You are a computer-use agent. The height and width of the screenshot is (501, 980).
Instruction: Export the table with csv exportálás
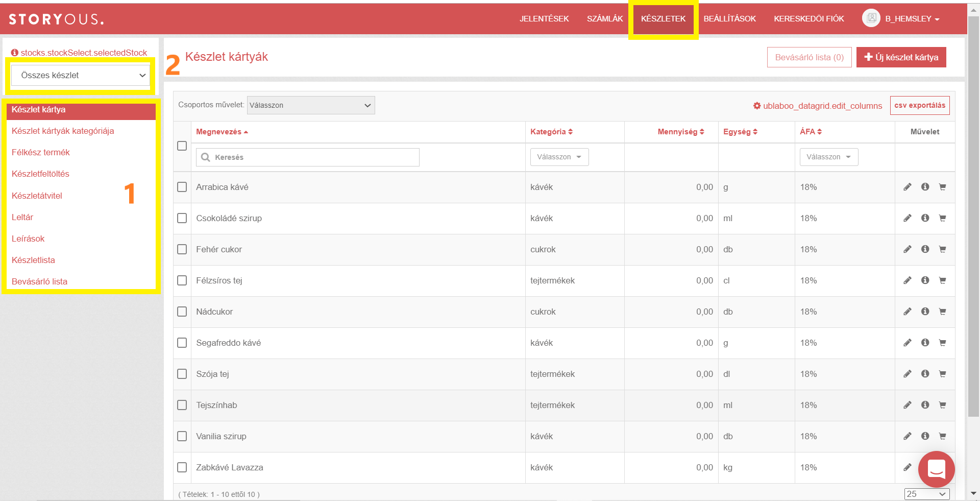pos(920,105)
